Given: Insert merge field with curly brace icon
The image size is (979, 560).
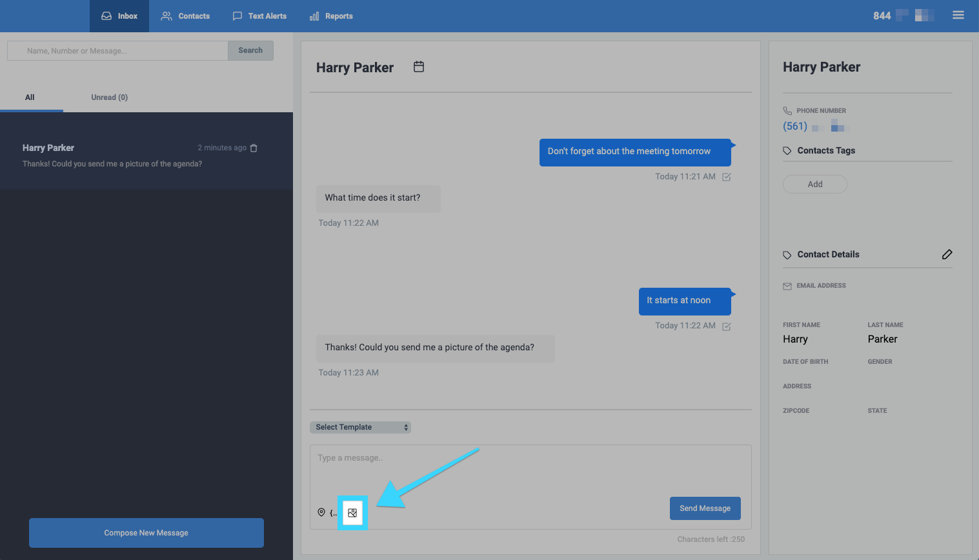Looking at the screenshot, I should 333,513.
